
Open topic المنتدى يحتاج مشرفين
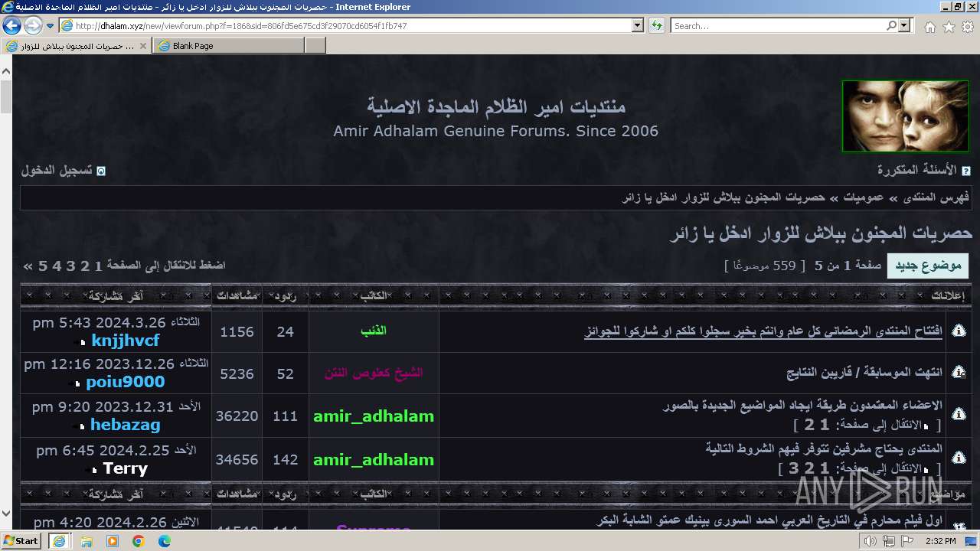tap(824, 448)
